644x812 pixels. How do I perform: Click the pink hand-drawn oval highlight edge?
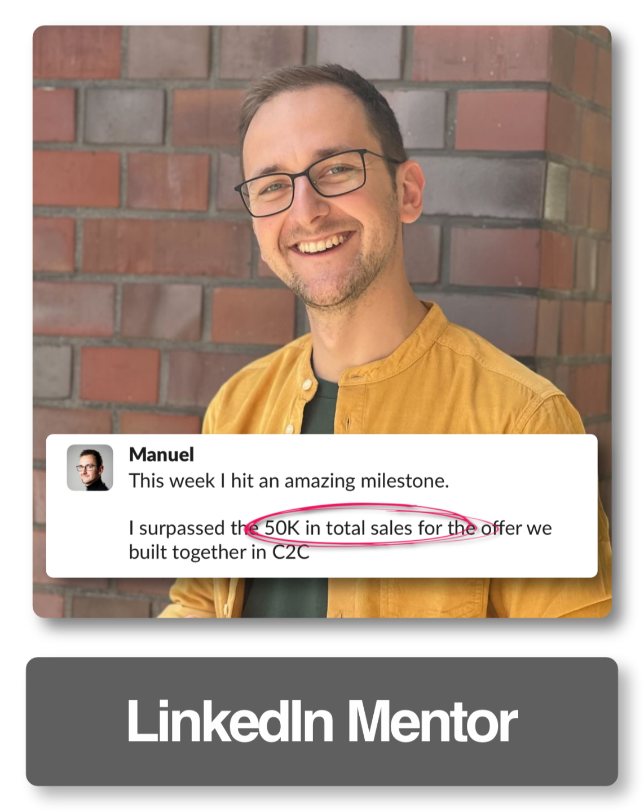coord(361,506)
